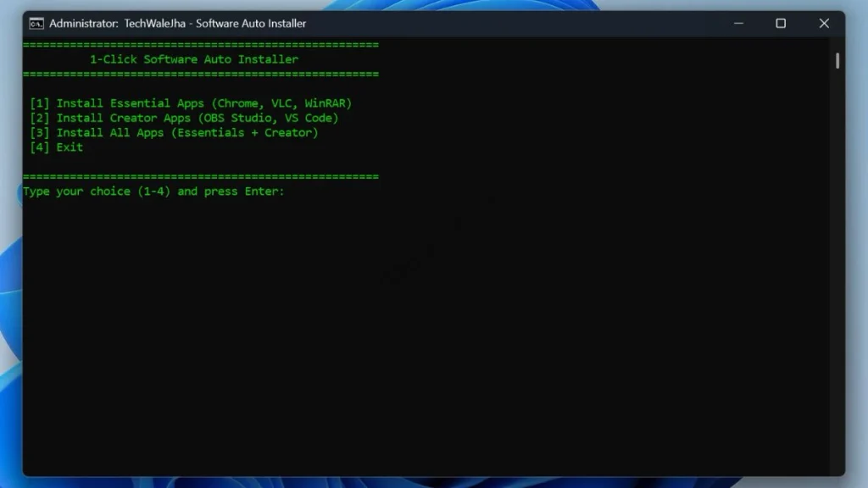Click the '[4] Exit' line
868x488 pixels.
coord(57,147)
